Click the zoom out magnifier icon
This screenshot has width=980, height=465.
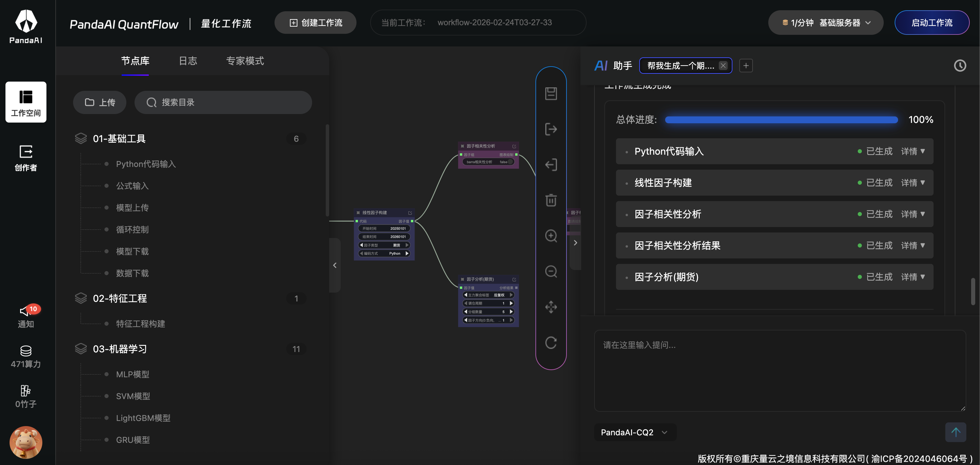pyautogui.click(x=551, y=271)
